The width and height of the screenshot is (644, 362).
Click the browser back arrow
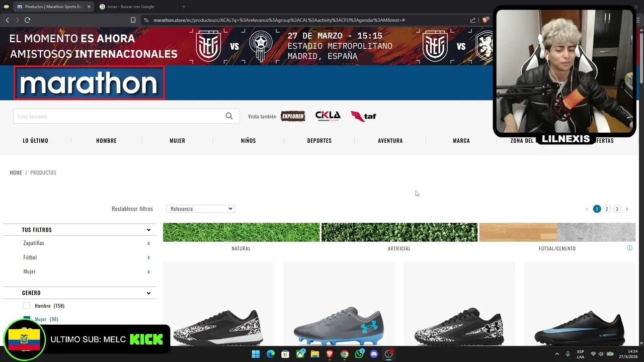(x=7, y=20)
